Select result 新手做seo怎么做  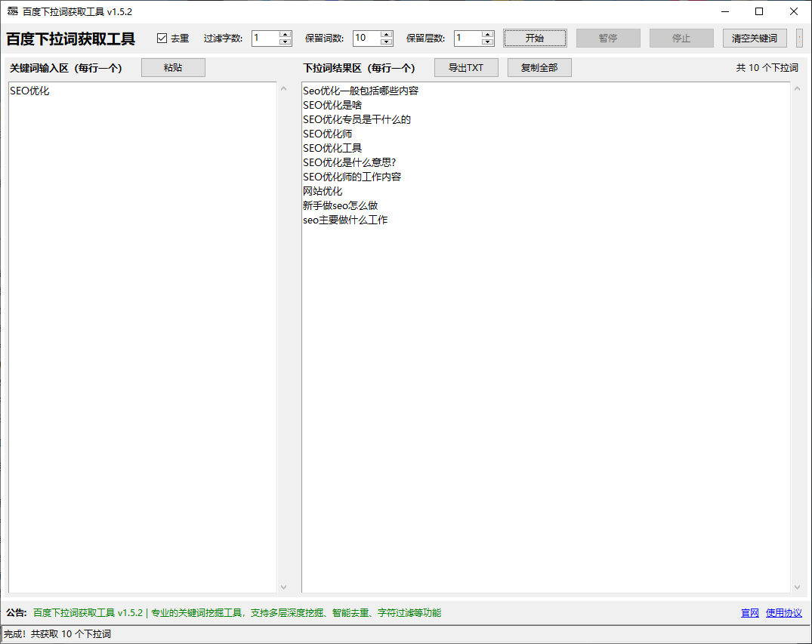coord(340,206)
